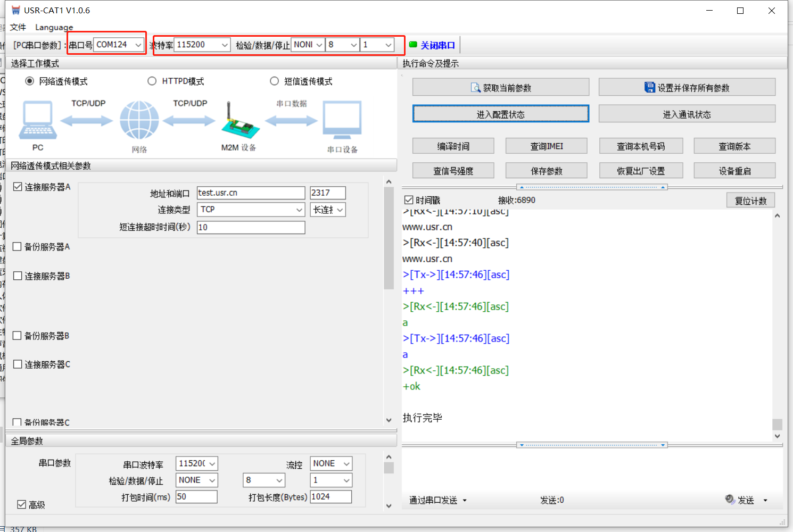Click the green 关闭串口 port indicator icon
793x532 pixels.
click(413, 45)
